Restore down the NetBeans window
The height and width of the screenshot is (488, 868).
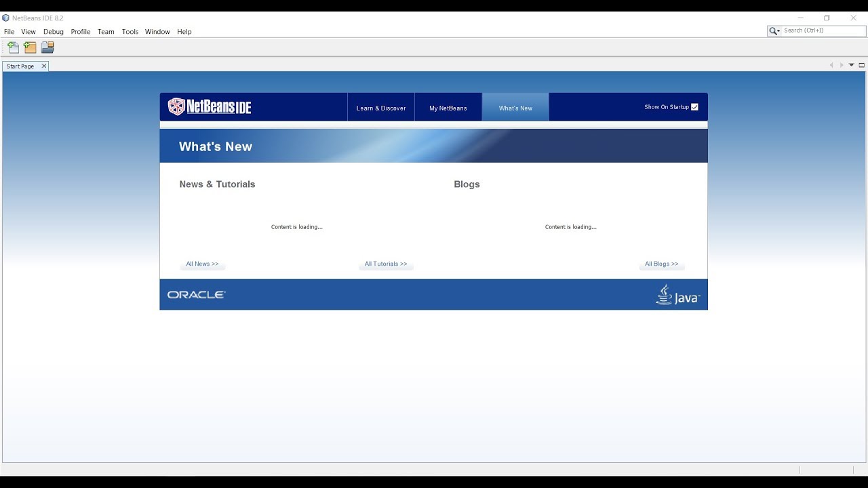point(827,18)
